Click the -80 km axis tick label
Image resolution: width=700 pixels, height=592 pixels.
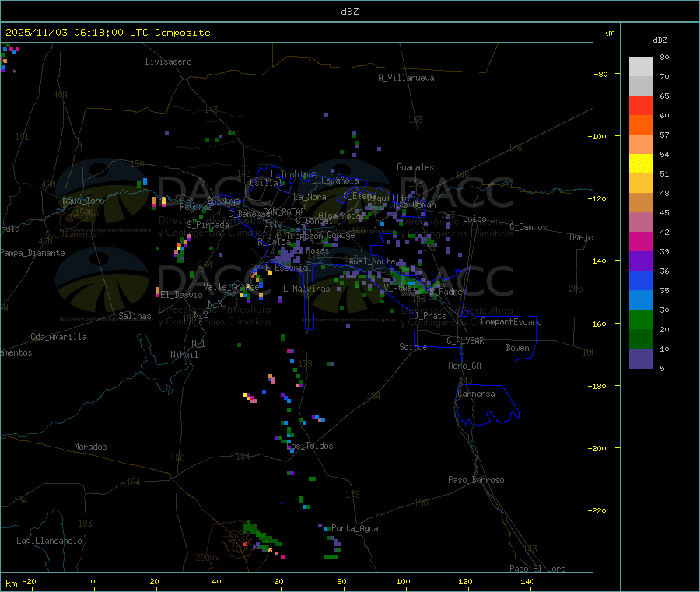click(x=600, y=74)
